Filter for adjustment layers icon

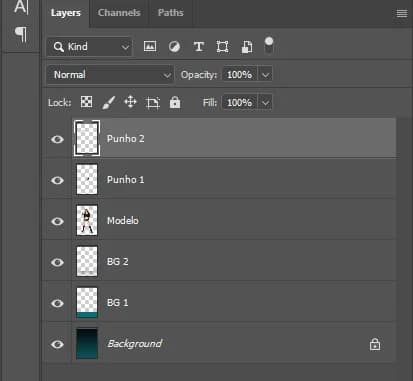pyautogui.click(x=174, y=47)
